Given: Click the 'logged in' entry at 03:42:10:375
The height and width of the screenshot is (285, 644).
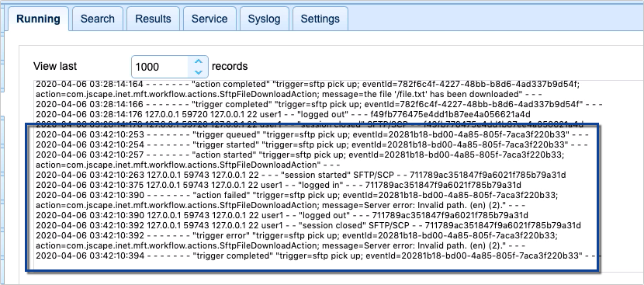Looking at the screenshot, I should [279, 185].
